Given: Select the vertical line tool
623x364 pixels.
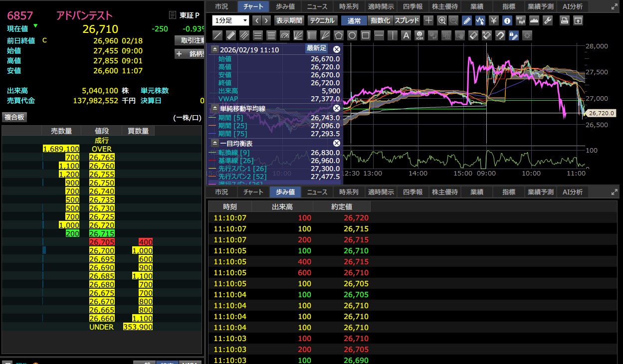Looking at the screenshot, I should (393, 35).
